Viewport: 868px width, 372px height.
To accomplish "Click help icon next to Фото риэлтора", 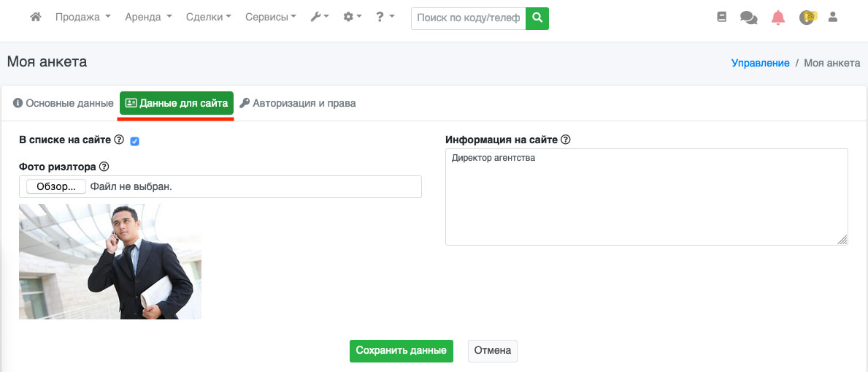I will coord(104,167).
